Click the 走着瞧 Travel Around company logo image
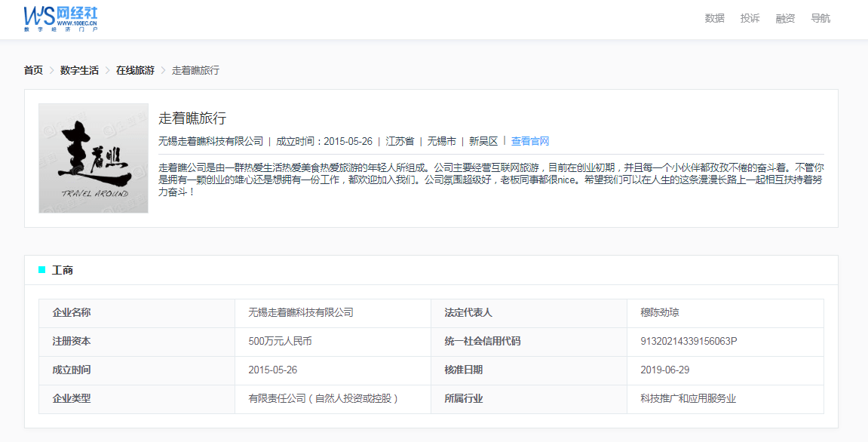The height and width of the screenshot is (442, 868). (94, 158)
